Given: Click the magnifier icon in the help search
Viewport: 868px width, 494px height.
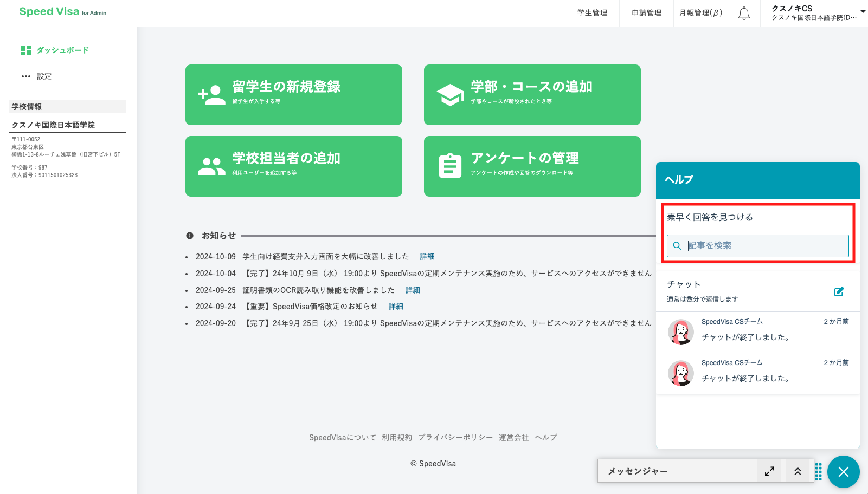Looking at the screenshot, I should [x=677, y=246].
